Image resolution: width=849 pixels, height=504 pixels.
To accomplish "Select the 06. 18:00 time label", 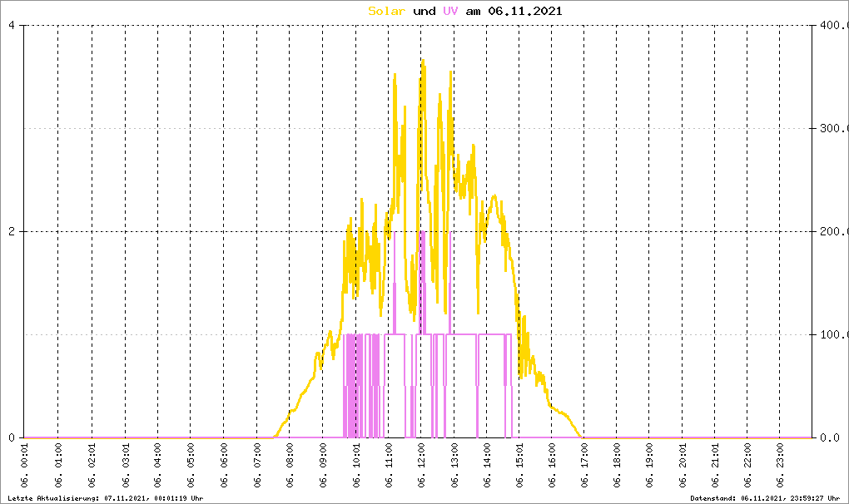I will point(618,467).
